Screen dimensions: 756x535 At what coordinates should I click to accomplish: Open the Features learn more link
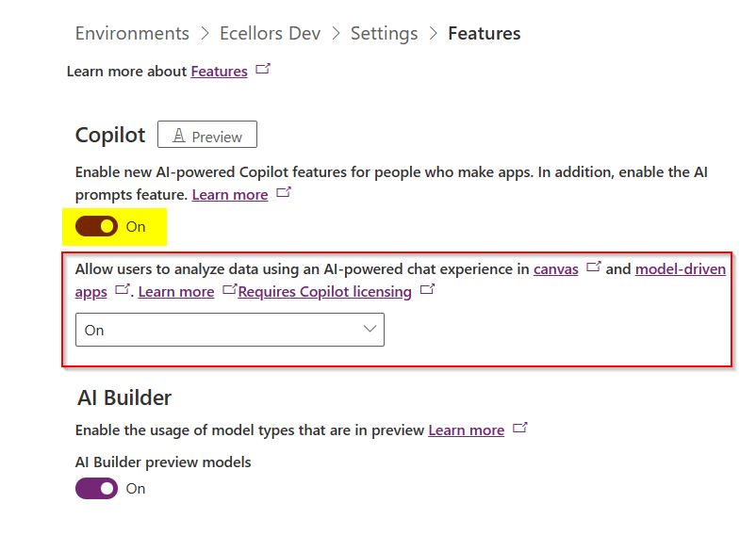pyautogui.click(x=219, y=72)
